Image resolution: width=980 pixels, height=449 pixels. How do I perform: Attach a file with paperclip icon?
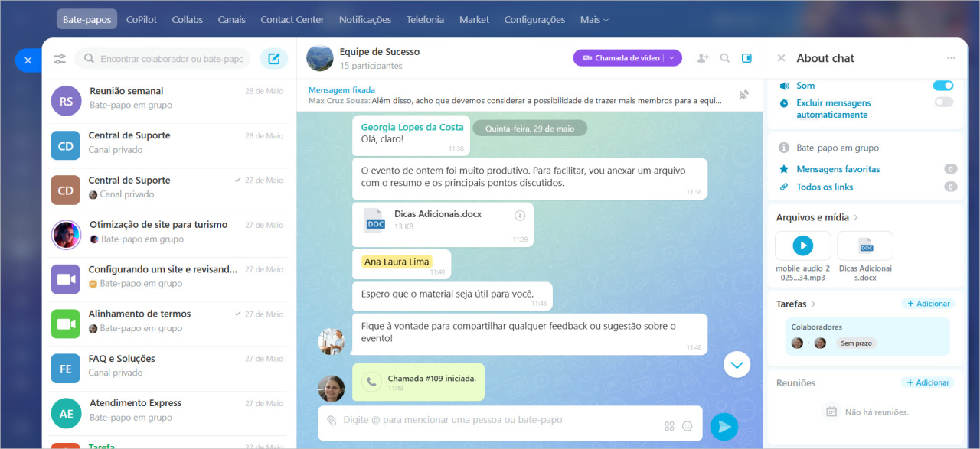point(332,420)
